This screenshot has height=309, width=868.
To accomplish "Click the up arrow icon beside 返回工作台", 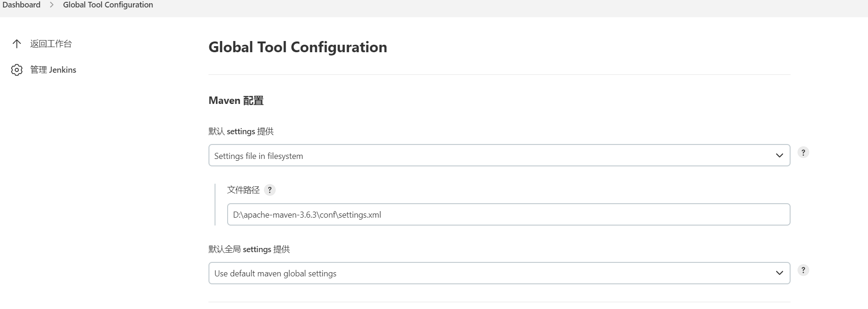I will pos(17,44).
